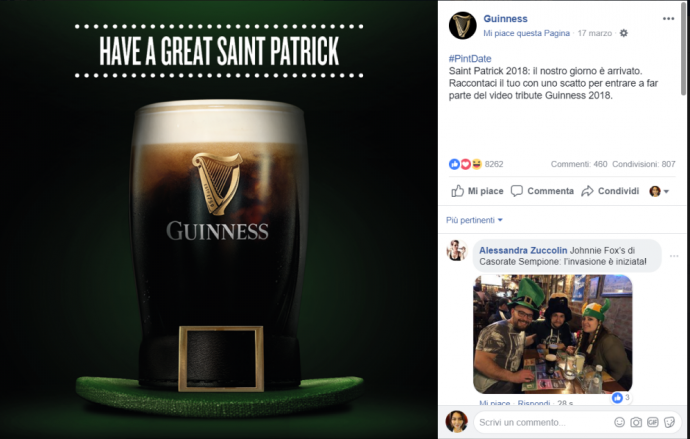Attach a photo with the camera icon
This screenshot has width=690, height=439.
pyautogui.click(x=636, y=422)
